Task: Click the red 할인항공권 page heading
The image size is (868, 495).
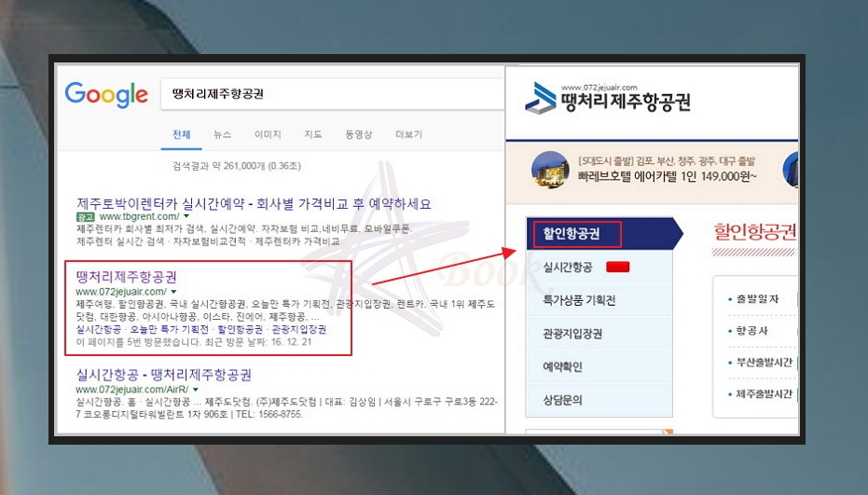Action: (x=755, y=231)
